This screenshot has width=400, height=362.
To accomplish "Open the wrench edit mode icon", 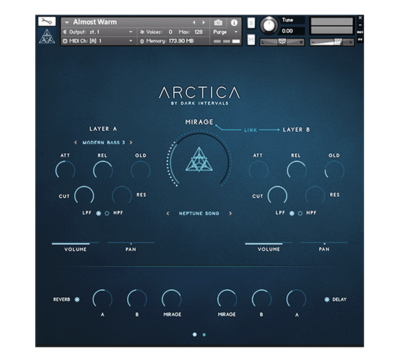I will pos(46,22).
